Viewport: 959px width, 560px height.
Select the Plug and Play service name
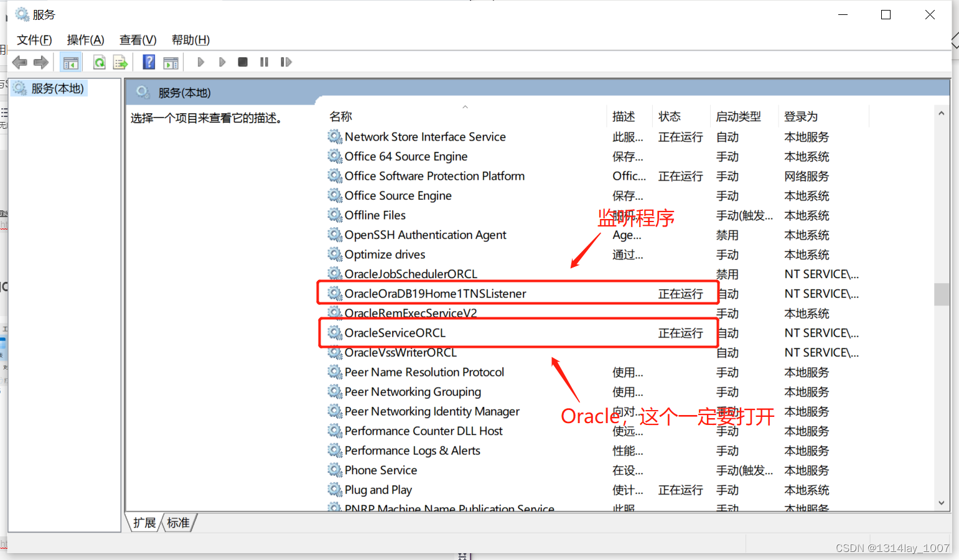coord(378,490)
